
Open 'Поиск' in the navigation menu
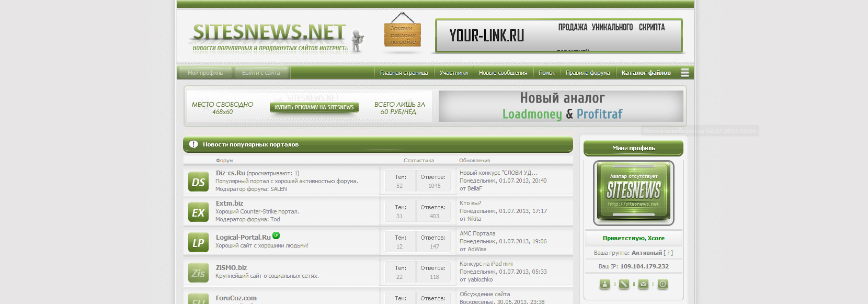pos(546,73)
